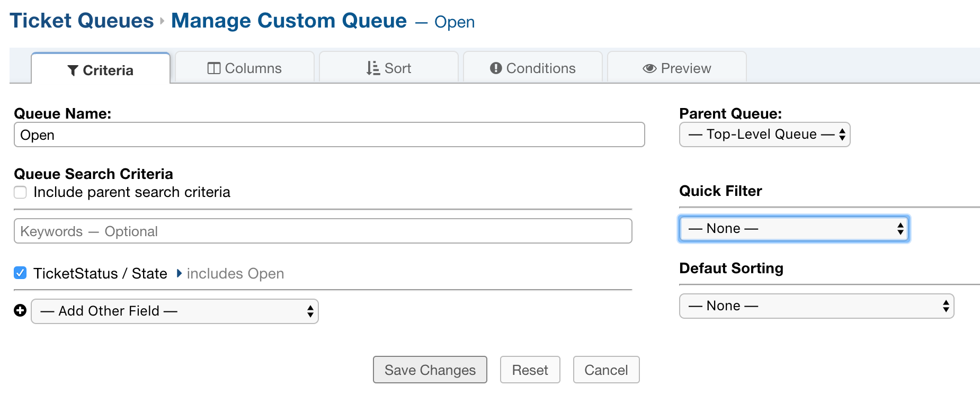
Task: Open the Add Other Field dropdown
Action: coord(175,311)
